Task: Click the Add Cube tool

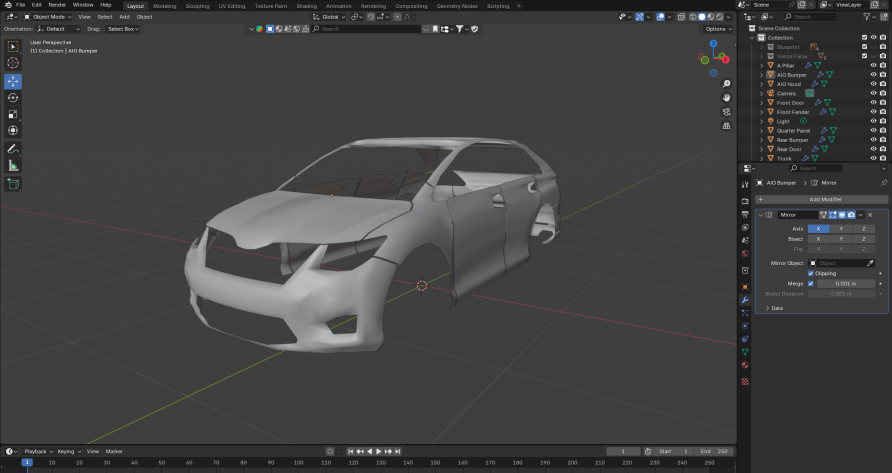Action: pos(13,184)
